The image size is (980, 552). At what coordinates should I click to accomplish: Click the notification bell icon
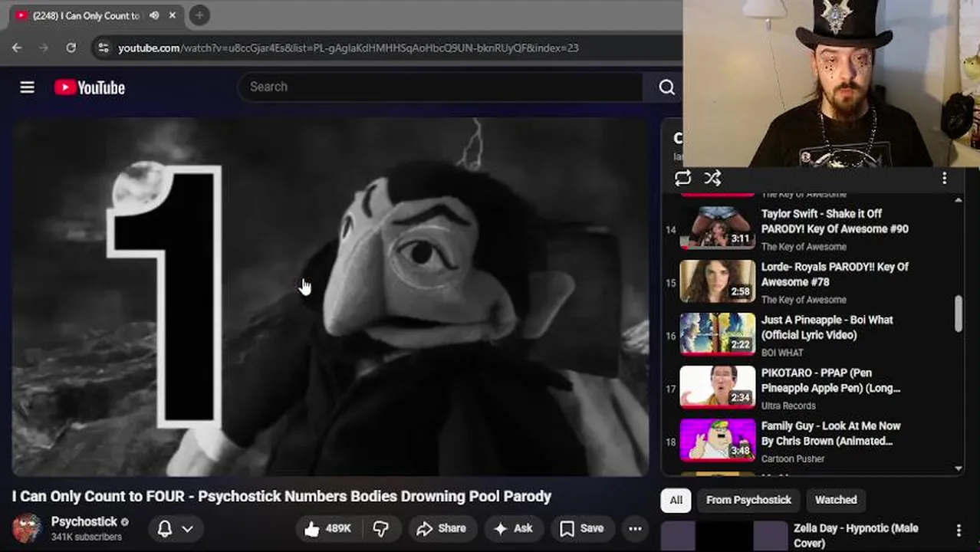[164, 528]
